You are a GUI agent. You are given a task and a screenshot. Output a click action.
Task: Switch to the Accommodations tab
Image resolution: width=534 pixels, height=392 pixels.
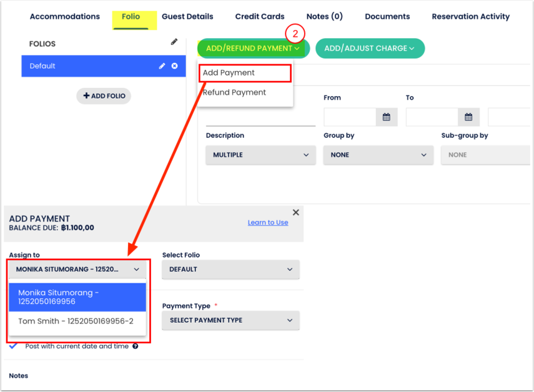[65, 16]
